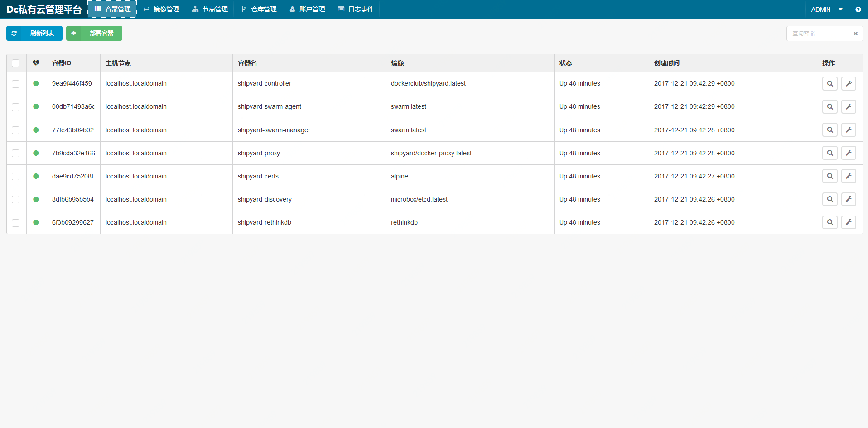Open the 日志事件 tab
The image size is (868, 428).
(x=356, y=9)
